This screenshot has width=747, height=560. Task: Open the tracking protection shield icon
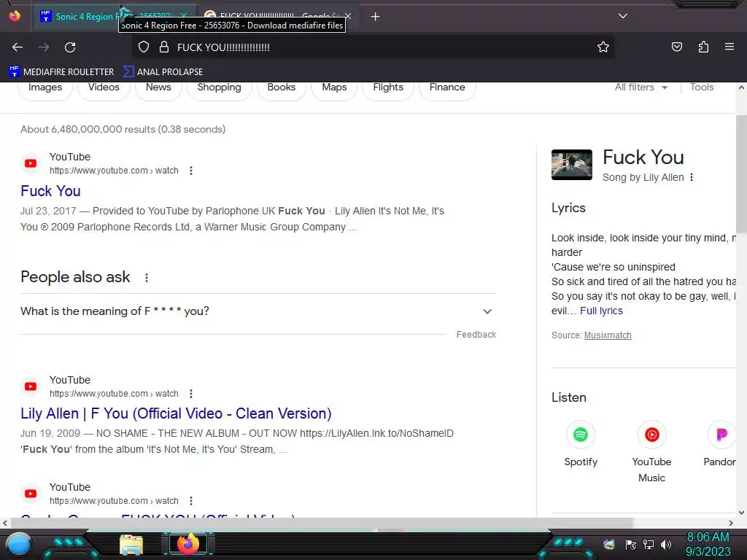coord(144,47)
